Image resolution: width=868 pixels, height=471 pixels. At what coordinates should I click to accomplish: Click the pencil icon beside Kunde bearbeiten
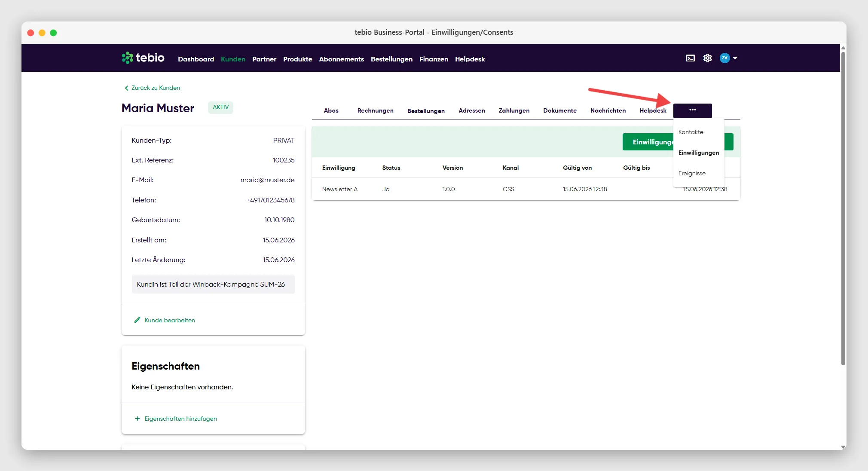[x=137, y=320]
